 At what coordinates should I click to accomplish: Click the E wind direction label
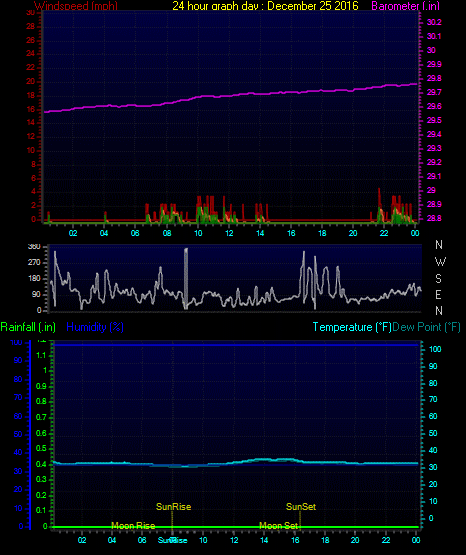coord(438,294)
